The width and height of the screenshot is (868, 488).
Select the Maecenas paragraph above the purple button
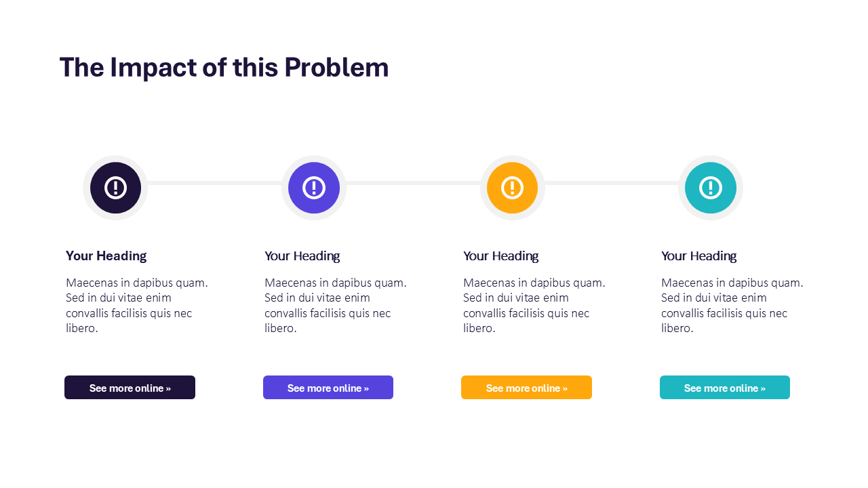[335, 305]
